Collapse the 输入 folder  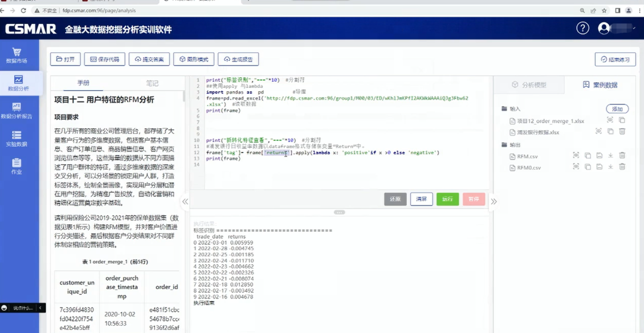pyautogui.click(x=504, y=109)
